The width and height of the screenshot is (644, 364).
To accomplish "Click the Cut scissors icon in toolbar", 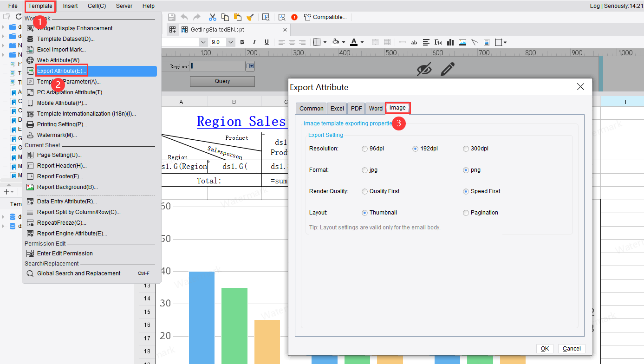I will 213,17.
